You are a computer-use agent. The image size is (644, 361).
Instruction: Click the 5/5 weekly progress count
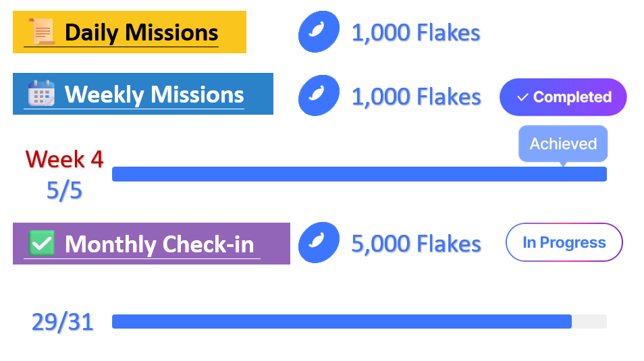pos(64,191)
